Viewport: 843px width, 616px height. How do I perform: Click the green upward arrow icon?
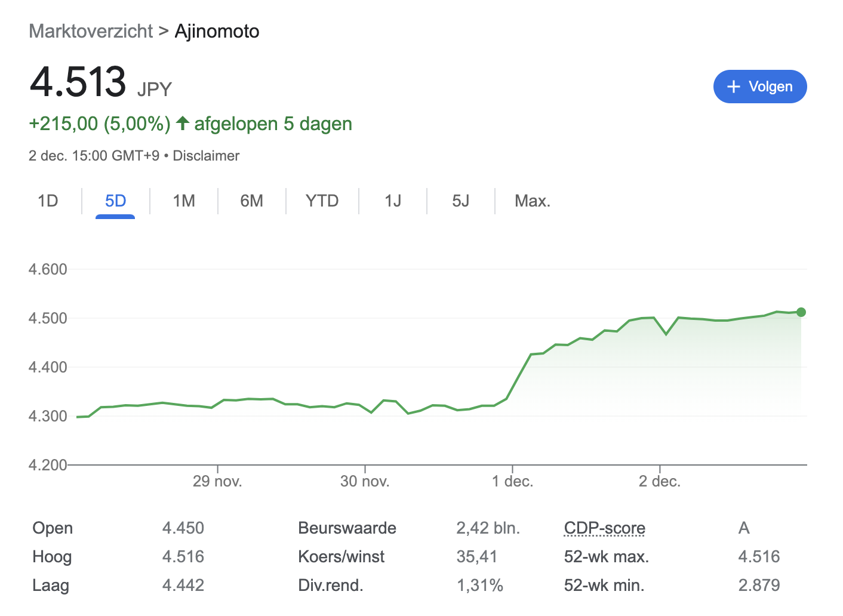point(183,124)
